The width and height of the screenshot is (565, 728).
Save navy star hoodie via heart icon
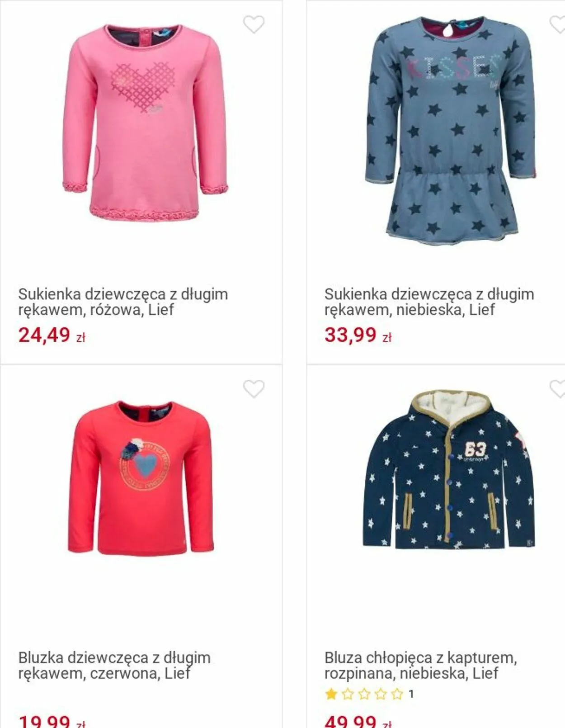coord(557,389)
